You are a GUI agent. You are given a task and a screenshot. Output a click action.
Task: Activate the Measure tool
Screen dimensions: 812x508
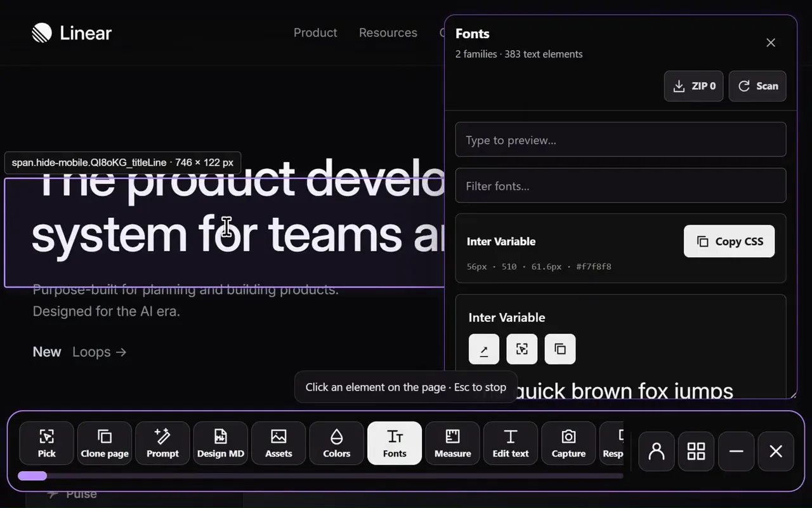tap(453, 443)
